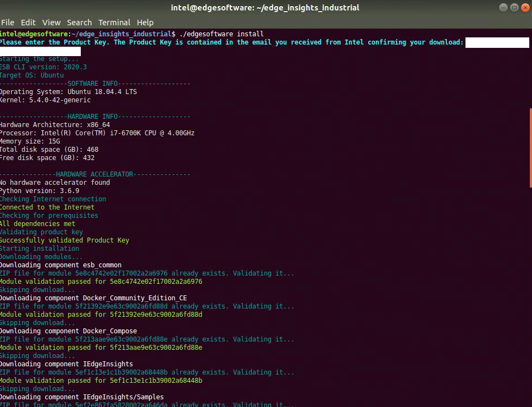The height and width of the screenshot is (407, 532).
Task: Click 'Total disk space (GB): 468'
Action: (x=49, y=150)
